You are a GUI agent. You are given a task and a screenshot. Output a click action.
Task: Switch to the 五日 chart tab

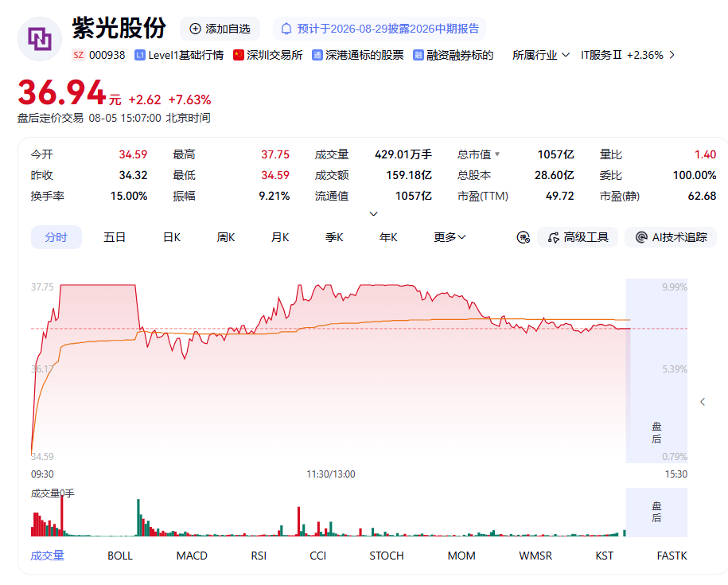115,237
